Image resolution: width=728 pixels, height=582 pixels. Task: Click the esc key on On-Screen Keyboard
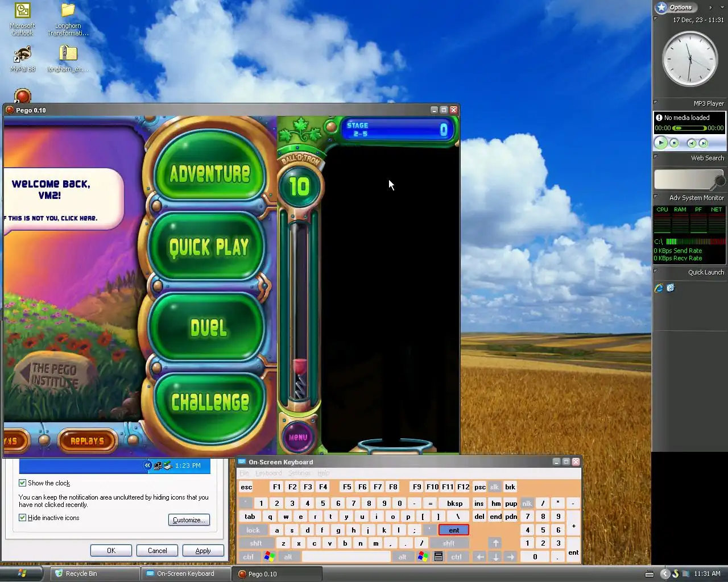coord(246,487)
